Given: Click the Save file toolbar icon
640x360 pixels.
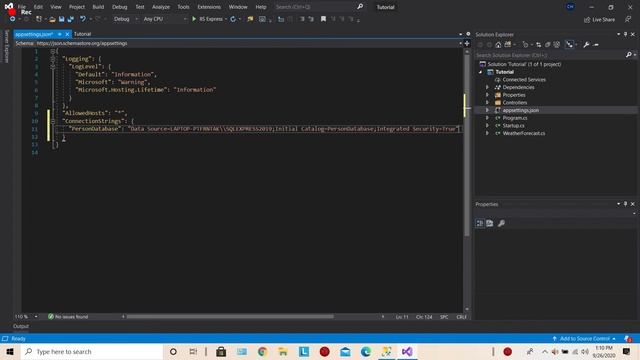Looking at the screenshot, I should coord(61,19).
